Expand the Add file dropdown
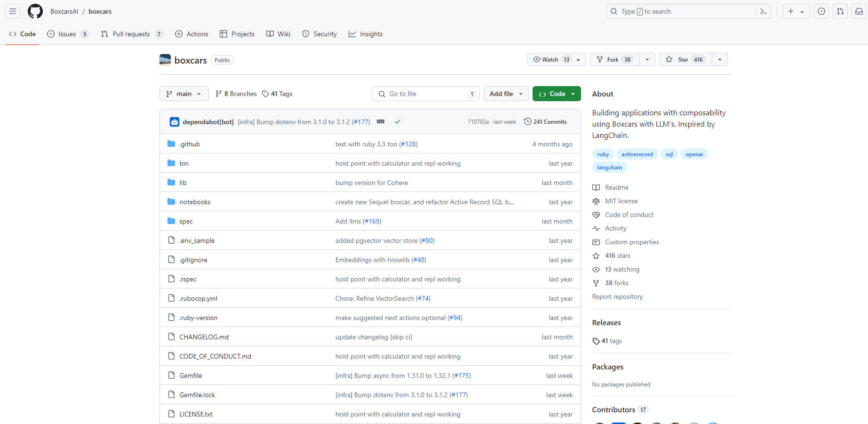Image resolution: width=868 pixels, height=424 pixels. 506,94
